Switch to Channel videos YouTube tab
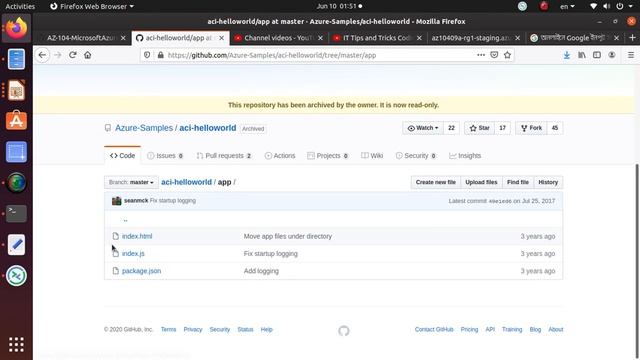 click(x=278, y=38)
